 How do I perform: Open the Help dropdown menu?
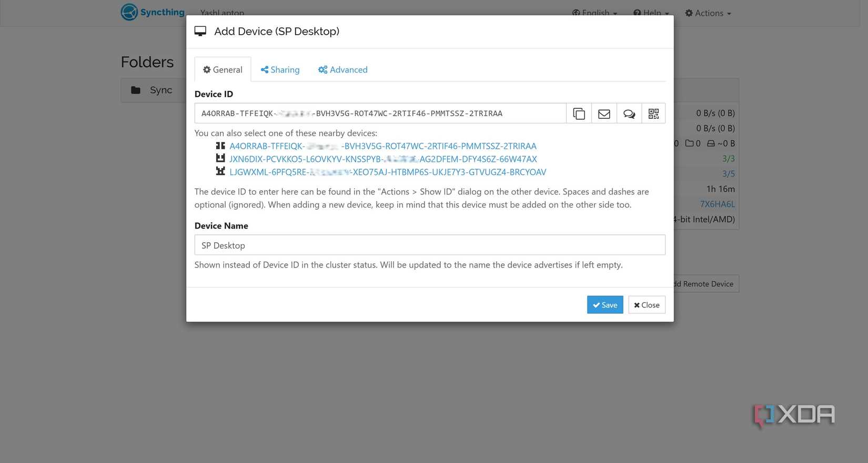click(651, 13)
